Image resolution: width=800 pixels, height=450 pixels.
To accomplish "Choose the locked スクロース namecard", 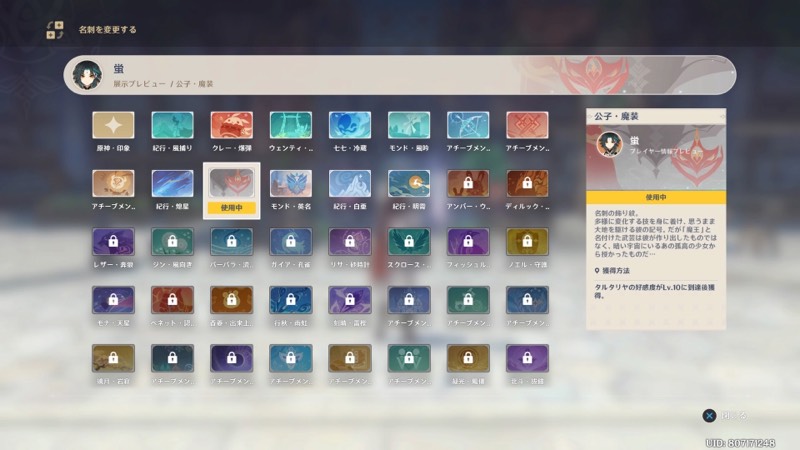I will click(x=409, y=241).
